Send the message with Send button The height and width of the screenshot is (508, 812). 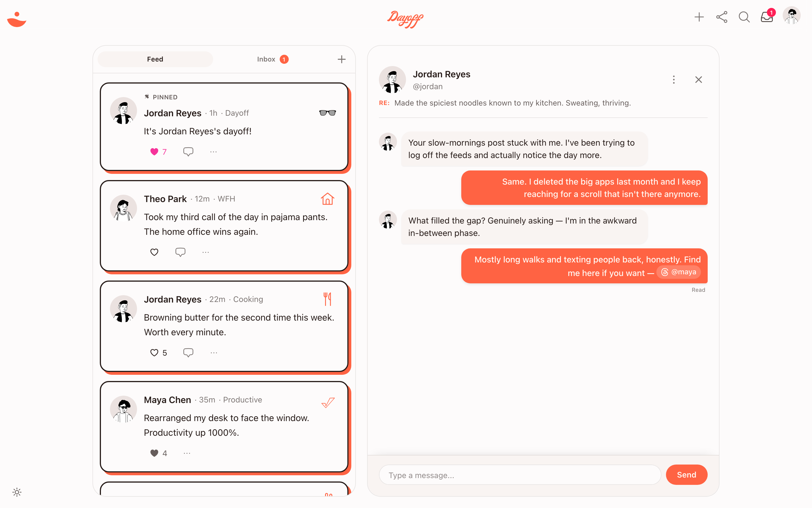click(x=686, y=475)
